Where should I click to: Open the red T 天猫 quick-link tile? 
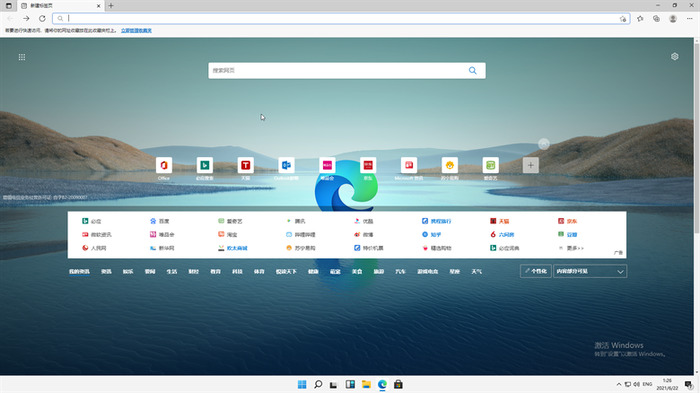[246, 165]
